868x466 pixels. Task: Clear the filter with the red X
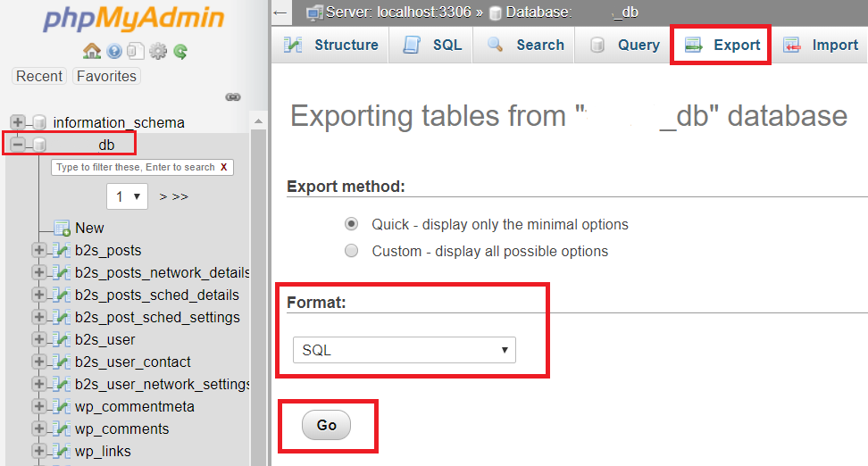coord(223,167)
